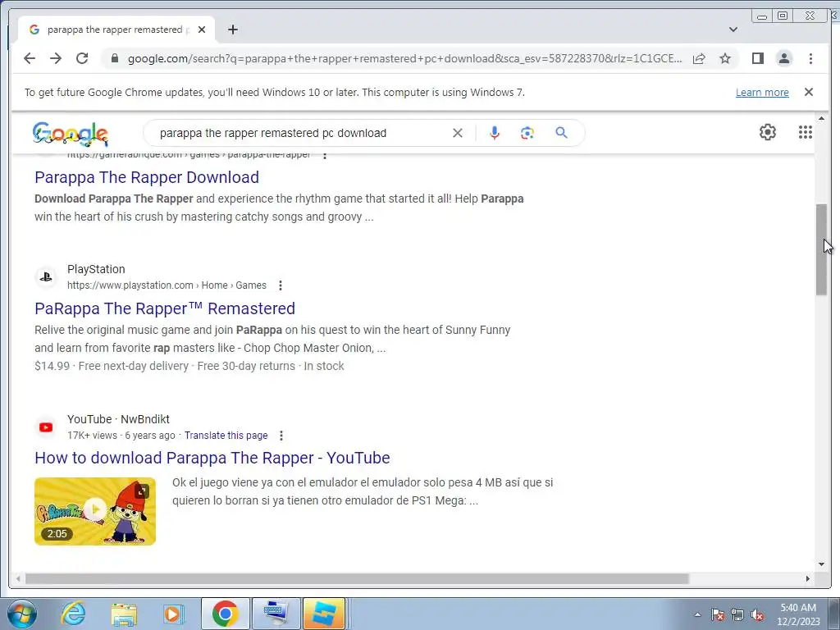The image size is (840, 630).
Task: Open On-Screen Keyboard taskbar item
Action: tap(276, 614)
